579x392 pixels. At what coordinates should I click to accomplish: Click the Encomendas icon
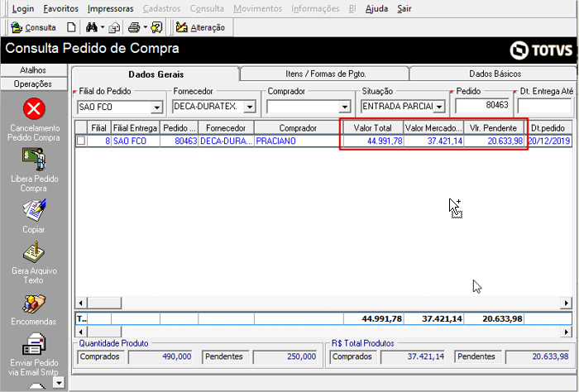34,303
